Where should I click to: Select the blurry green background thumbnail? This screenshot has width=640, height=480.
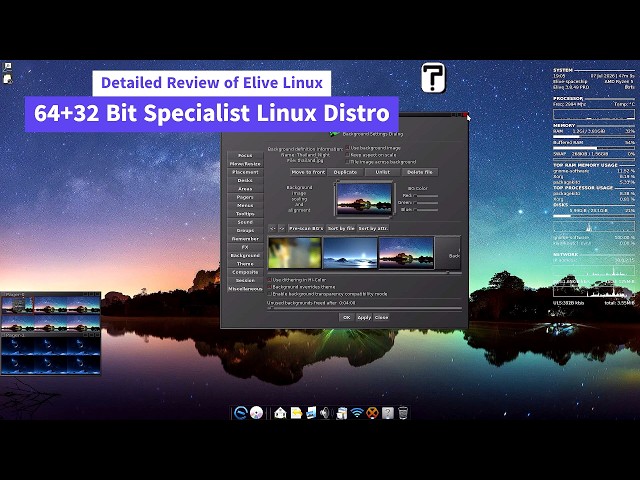click(294, 253)
